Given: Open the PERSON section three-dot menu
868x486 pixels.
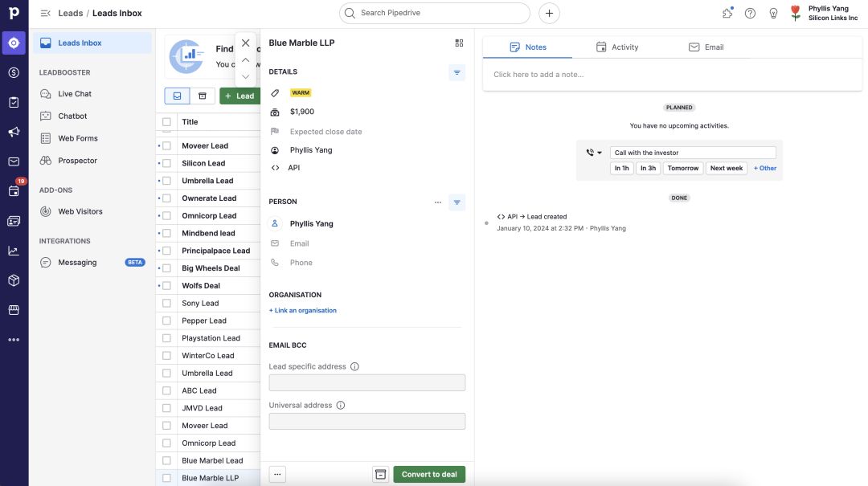Looking at the screenshot, I should tap(437, 202).
